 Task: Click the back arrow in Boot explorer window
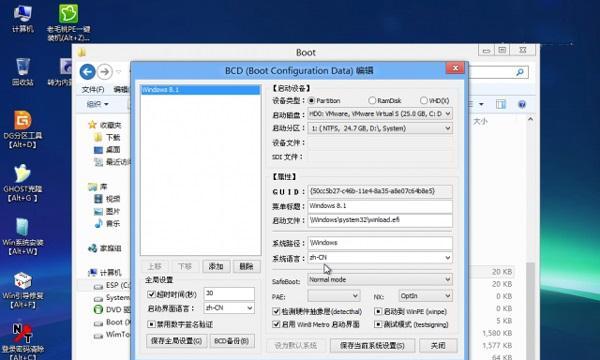(x=88, y=72)
